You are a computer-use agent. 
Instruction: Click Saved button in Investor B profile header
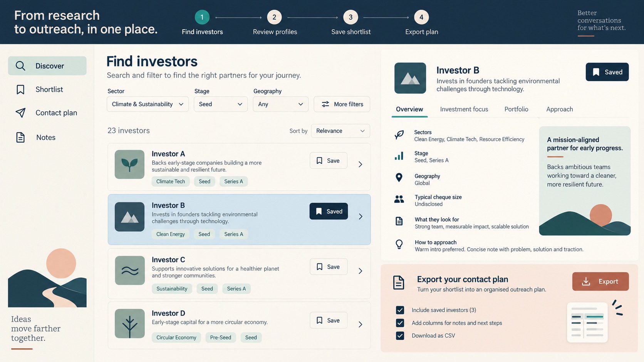click(x=607, y=72)
